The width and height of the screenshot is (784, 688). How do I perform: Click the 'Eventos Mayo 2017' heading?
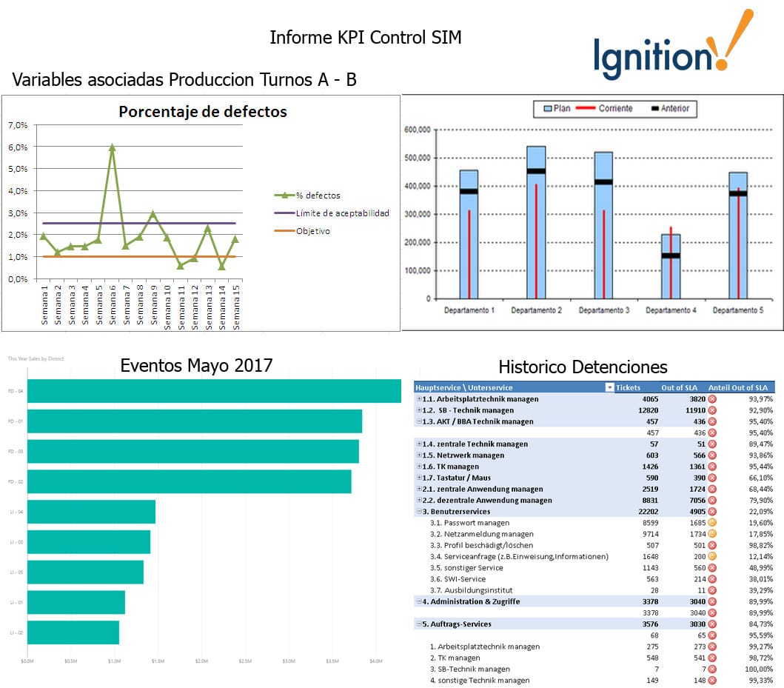[x=196, y=366]
